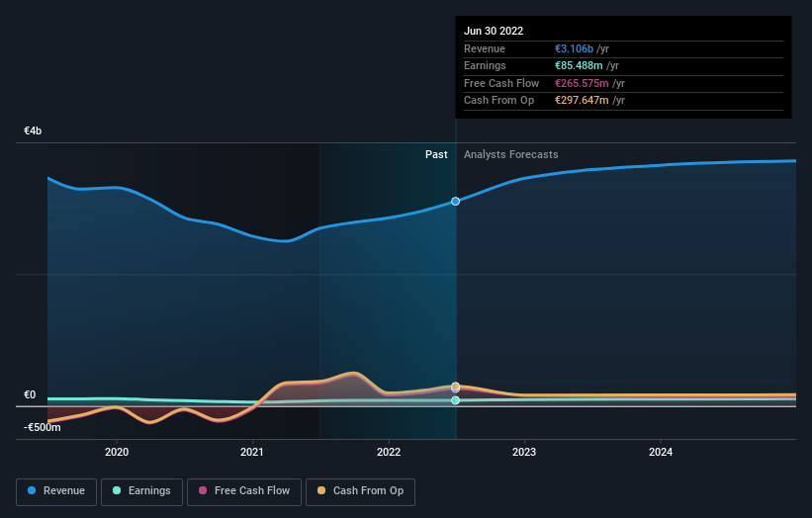Toggle the Free Cash Flow legend button

coord(244,491)
